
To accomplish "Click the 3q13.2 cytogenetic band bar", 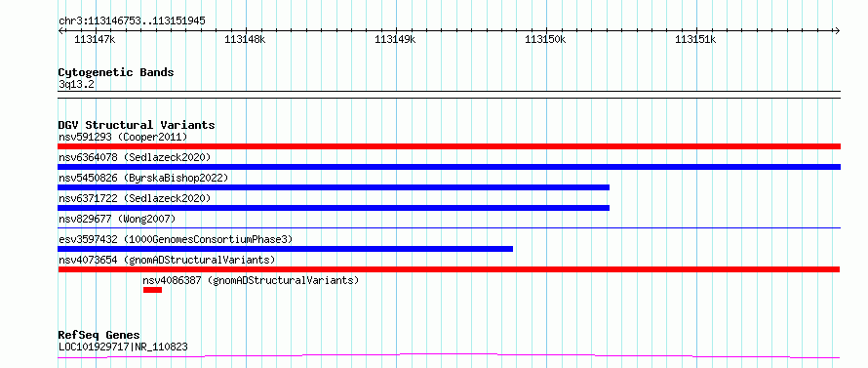I will tap(449, 95).
